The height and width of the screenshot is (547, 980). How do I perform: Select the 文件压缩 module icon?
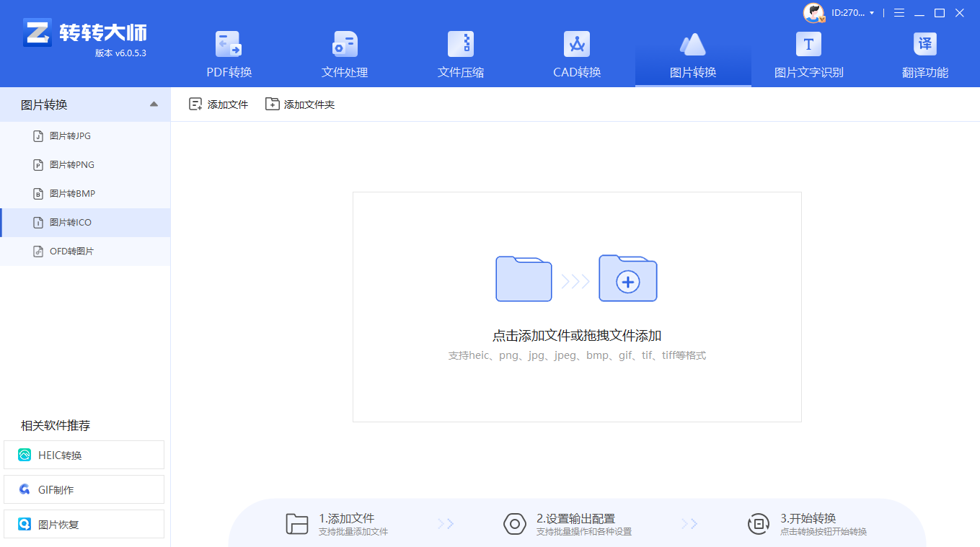(x=460, y=45)
